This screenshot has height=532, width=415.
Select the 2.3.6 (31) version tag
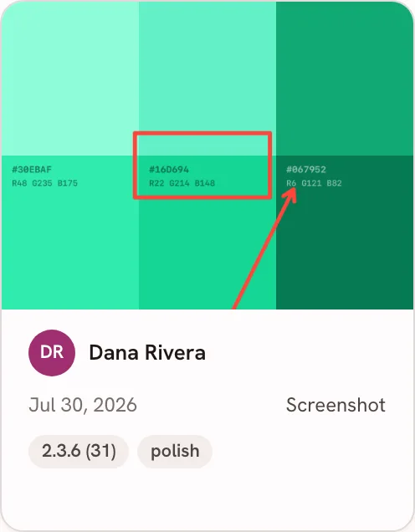(79, 451)
